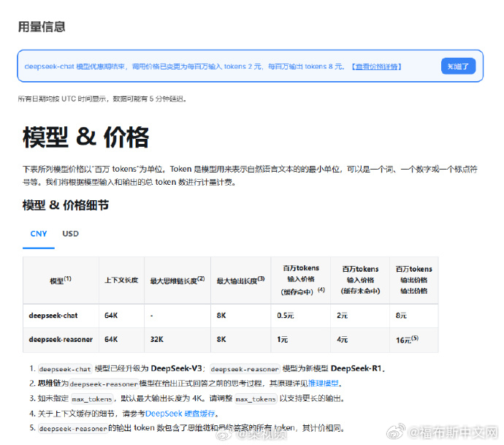Click the 32K max chain-of-thought value

coord(157,340)
